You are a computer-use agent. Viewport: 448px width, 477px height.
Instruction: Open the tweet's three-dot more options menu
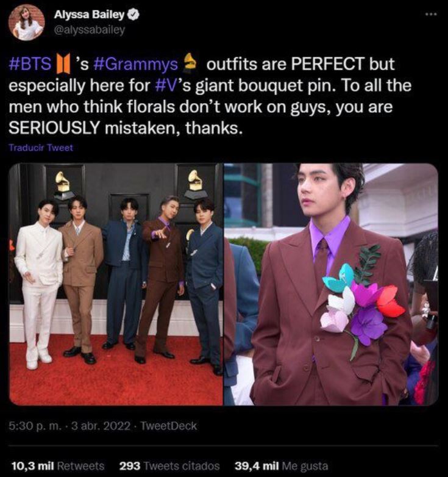(432, 14)
